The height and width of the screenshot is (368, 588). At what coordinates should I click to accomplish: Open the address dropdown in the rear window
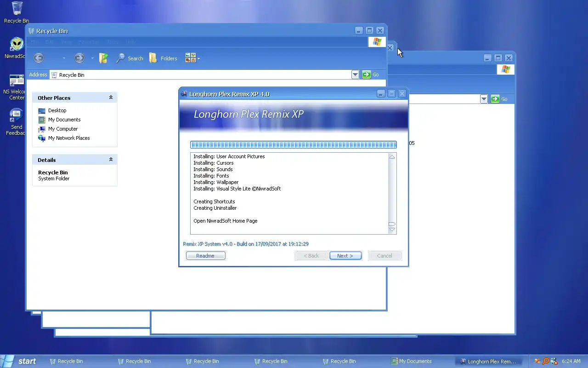484,99
